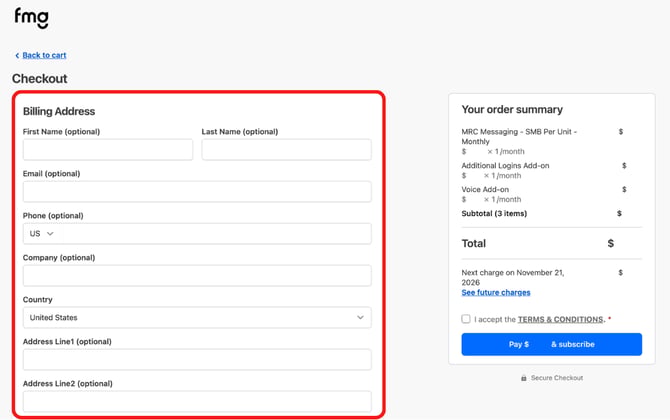Click the Address Line2 field
This screenshot has width=670, height=420.
[197, 401]
